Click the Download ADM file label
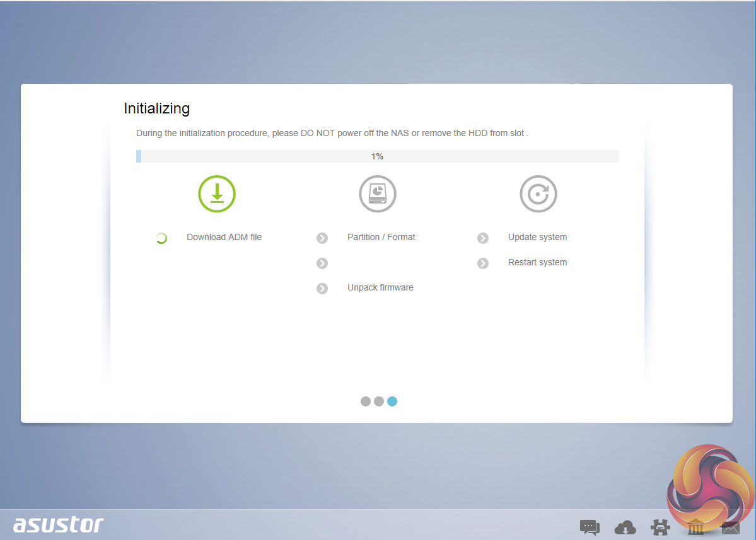 [224, 237]
